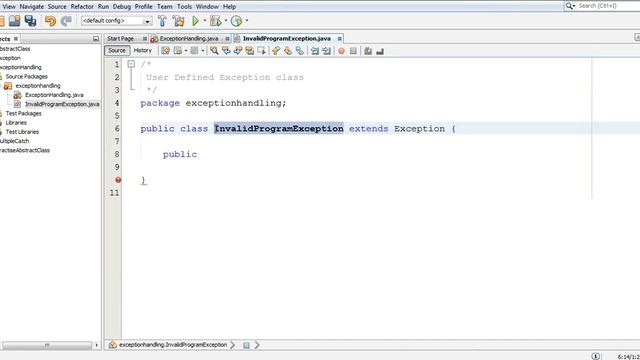Click the Start Macro Recording red icon

click(341, 51)
